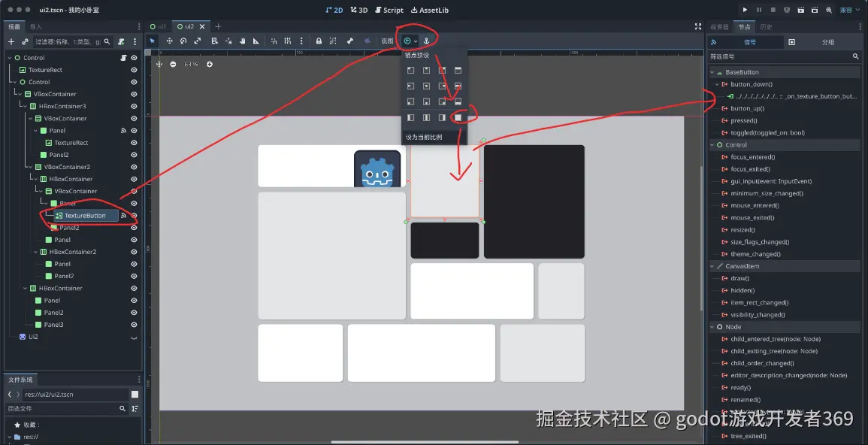Collapse the root Control tree node

[x=10, y=58]
